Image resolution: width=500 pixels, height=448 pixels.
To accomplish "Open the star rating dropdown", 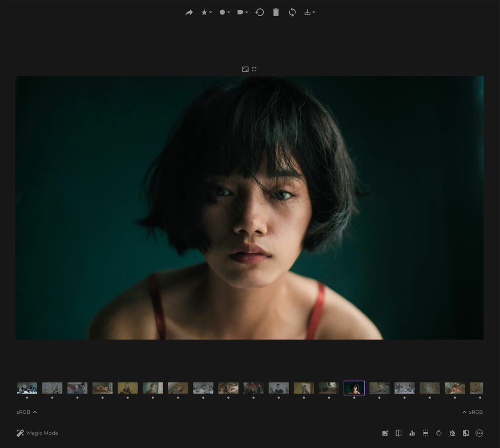I will [x=206, y=12].
